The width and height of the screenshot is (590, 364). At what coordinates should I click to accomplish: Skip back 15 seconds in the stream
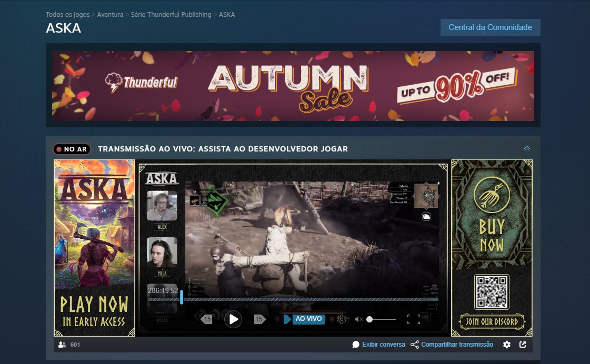click(206, 319)
